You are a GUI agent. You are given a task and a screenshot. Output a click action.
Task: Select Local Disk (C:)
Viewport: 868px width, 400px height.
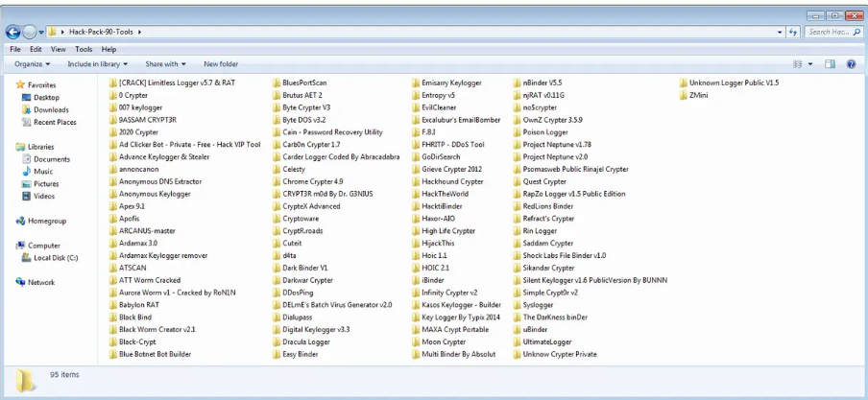click(x=50, y=258)
